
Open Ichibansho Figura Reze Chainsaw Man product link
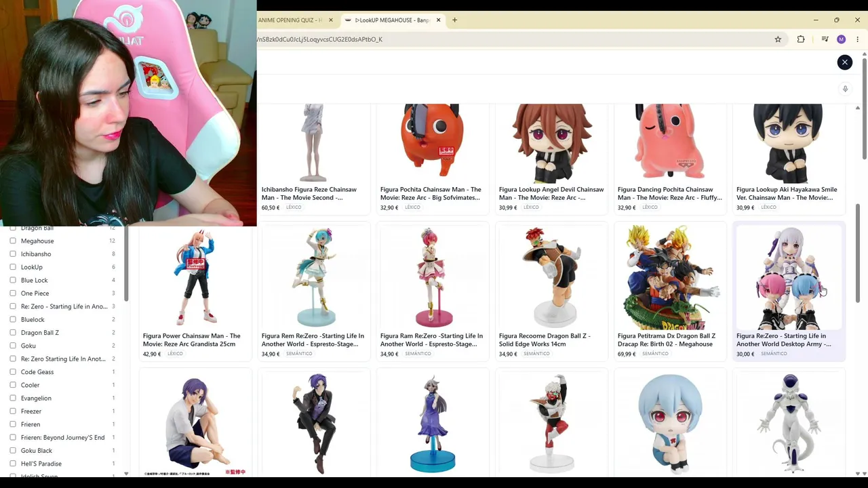pyautogui.click(x=309, y=194)
